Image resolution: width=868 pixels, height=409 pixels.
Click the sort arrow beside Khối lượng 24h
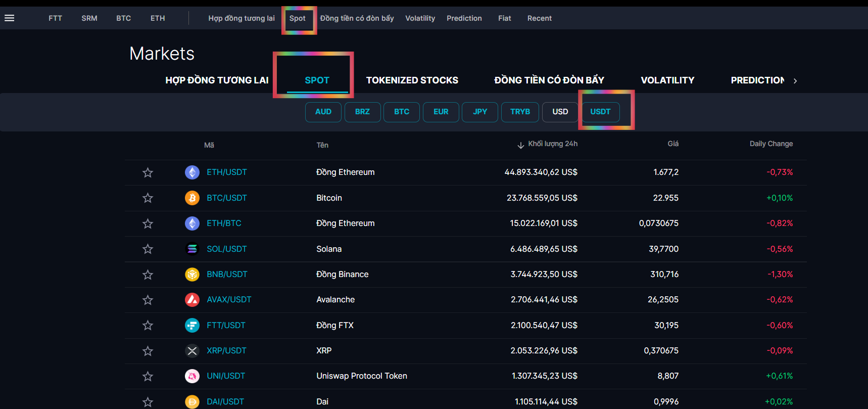(520, 145)
